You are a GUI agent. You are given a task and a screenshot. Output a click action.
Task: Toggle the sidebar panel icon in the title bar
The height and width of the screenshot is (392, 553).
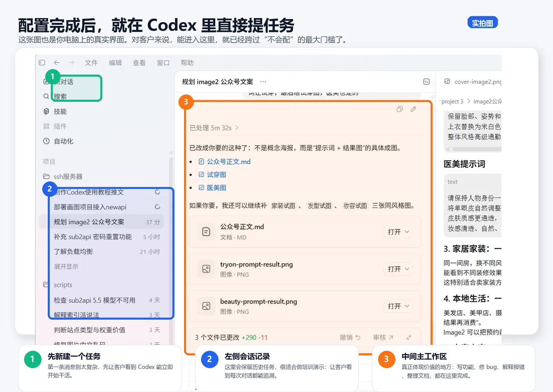pos(42,63)
